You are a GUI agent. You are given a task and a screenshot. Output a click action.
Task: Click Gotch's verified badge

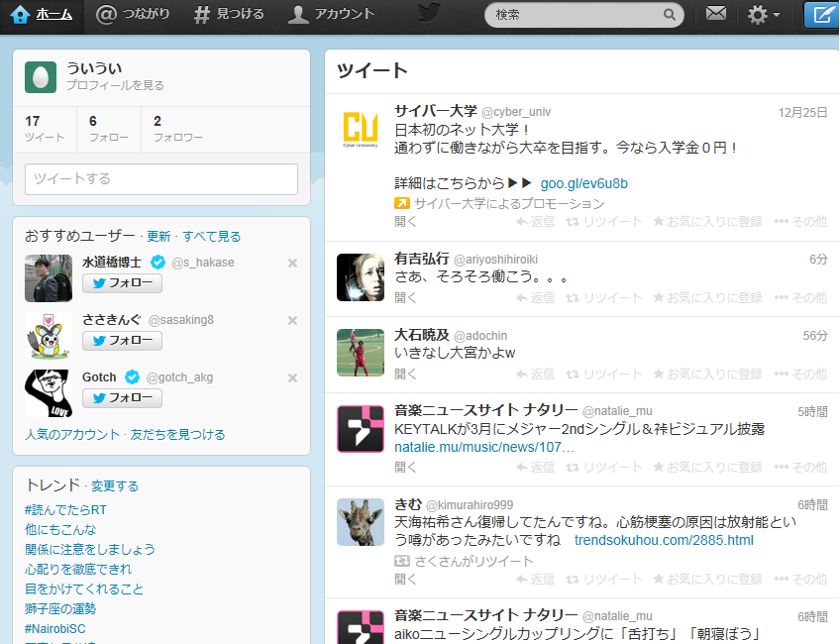tap(132, 377)
